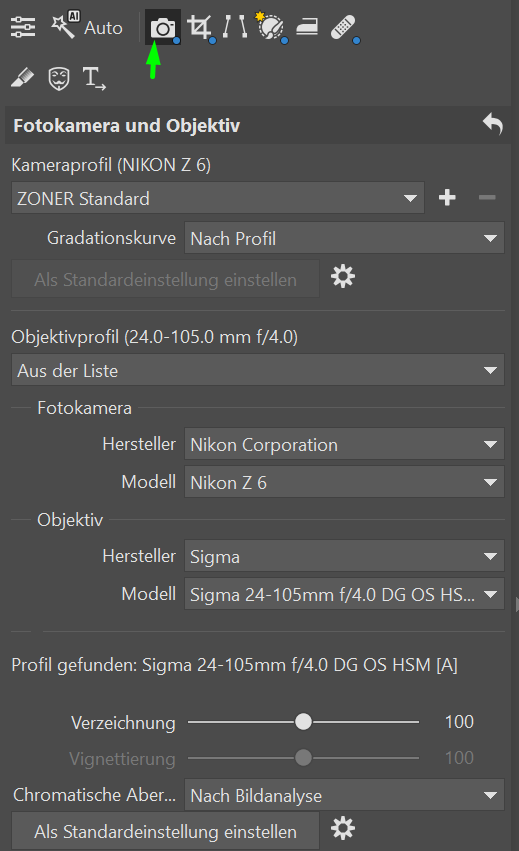Reset Fotokamera und Objektiv with undo arrow

[493, 124]
